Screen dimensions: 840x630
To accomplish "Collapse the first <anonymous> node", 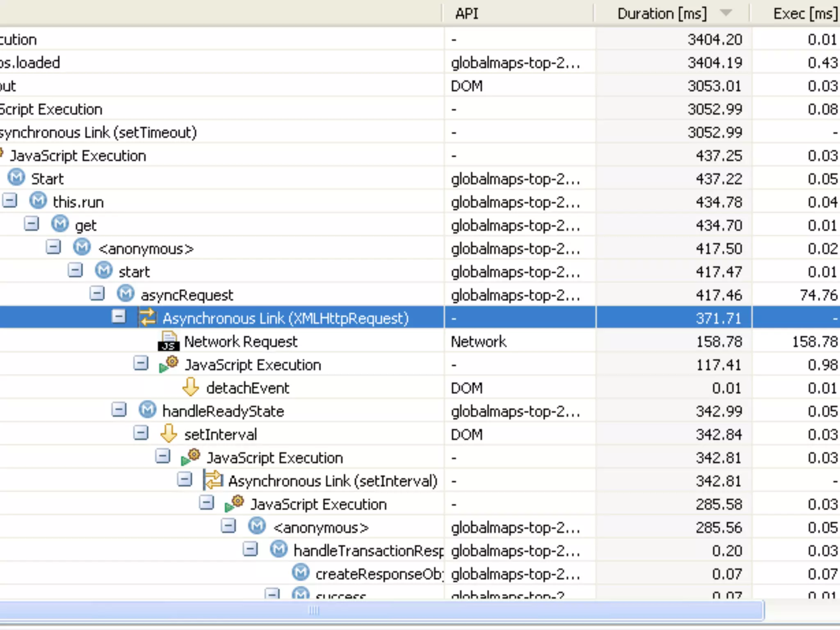I will 53,247.
